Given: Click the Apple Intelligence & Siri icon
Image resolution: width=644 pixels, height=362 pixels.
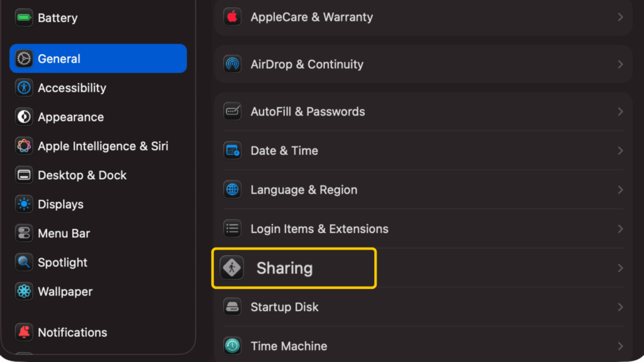Looking at the screenshot, I should pyautogui.click(x=24, y=146).
